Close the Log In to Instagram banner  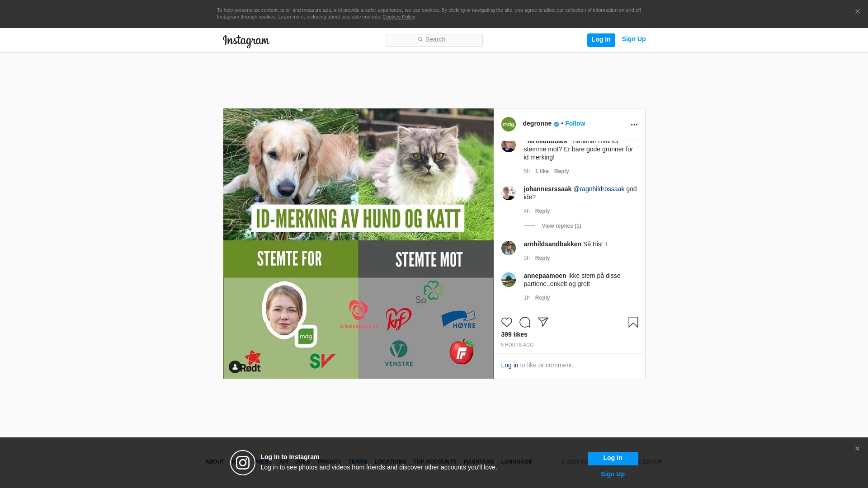tap(857, 449)
